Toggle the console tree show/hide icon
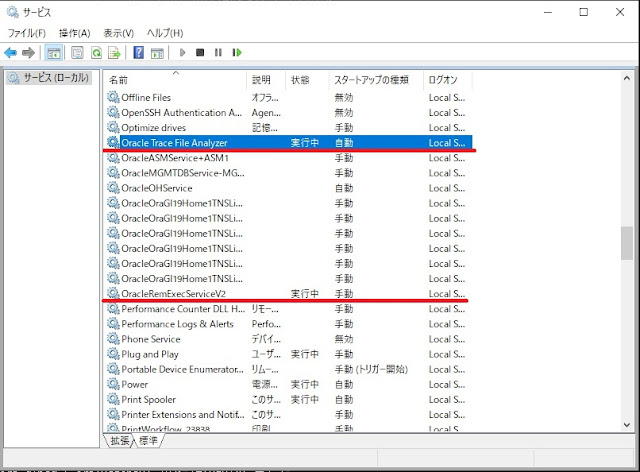This screenshot has width=640, height=472. [x=53, y=53]
